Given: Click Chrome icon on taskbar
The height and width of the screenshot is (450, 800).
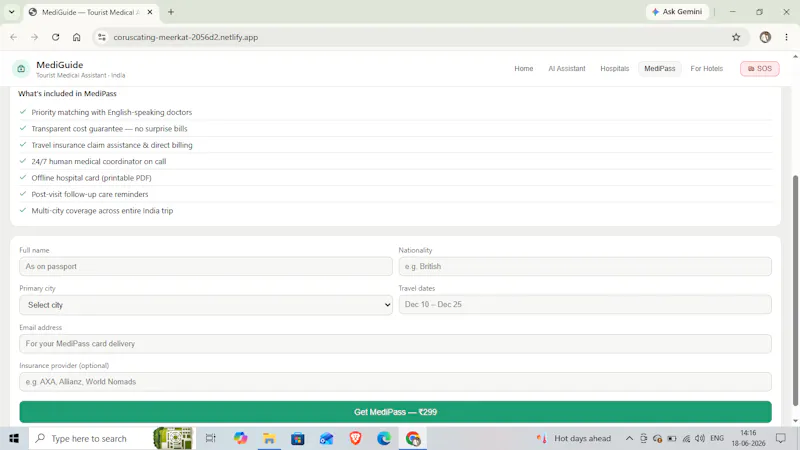Looking at the screenshot, I should click(413, 438).
